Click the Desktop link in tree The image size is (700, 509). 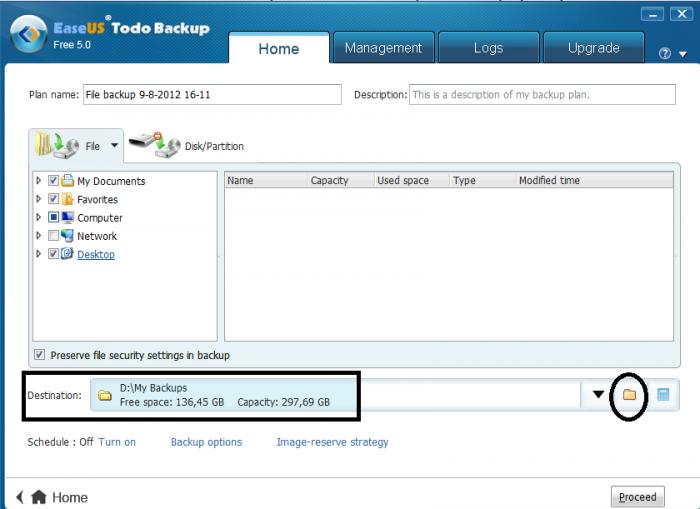tap(96, 254)
